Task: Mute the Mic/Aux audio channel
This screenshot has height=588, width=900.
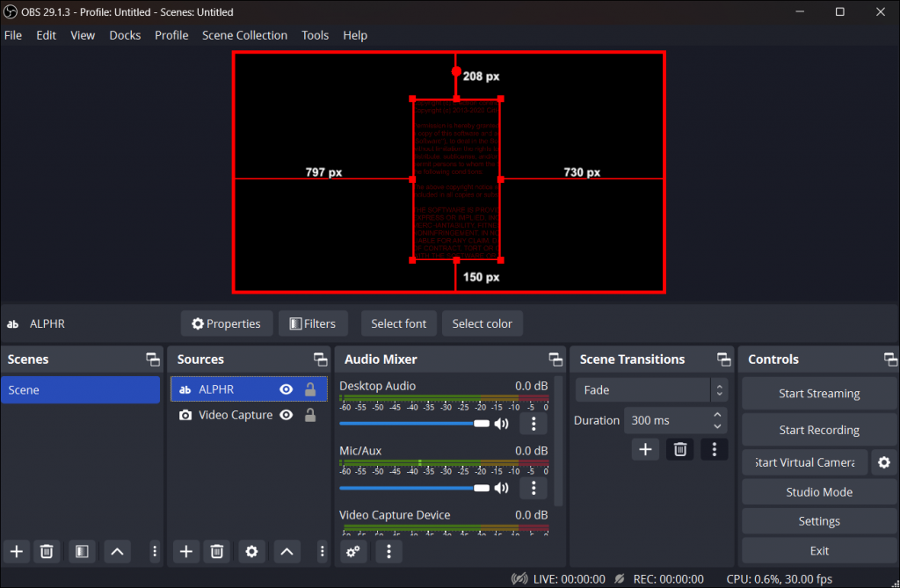Action: (501, 488)
